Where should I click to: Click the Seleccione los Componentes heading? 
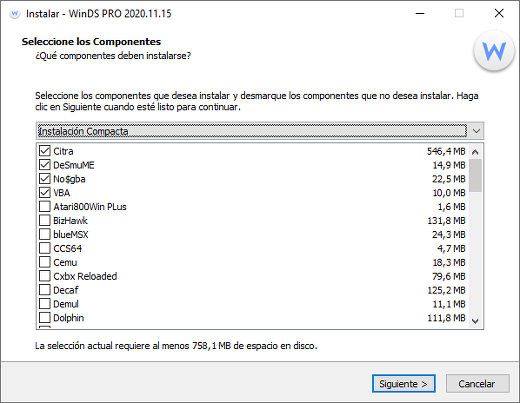click(x=91, y=42)
